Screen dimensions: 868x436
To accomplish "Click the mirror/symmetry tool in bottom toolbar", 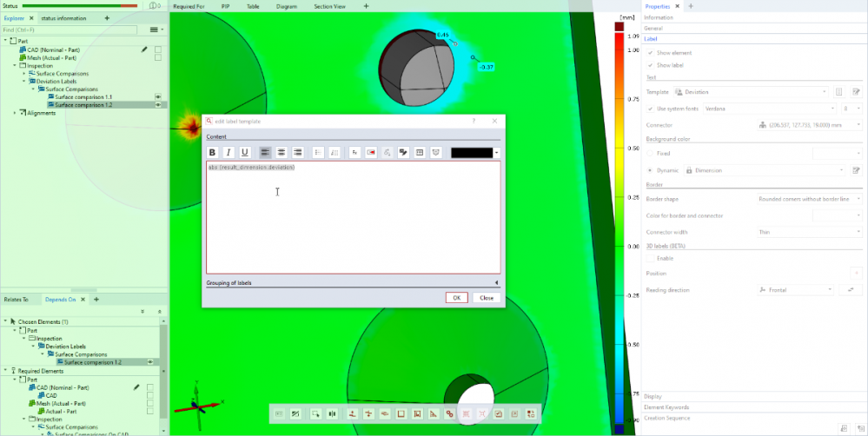I will click(332, 413).
